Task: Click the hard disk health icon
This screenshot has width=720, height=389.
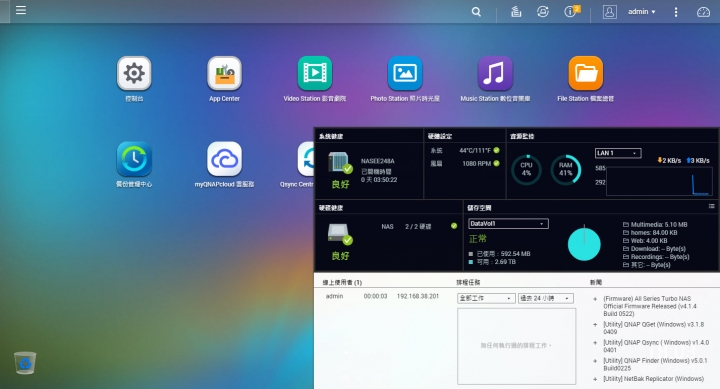Action: (340, 234)
